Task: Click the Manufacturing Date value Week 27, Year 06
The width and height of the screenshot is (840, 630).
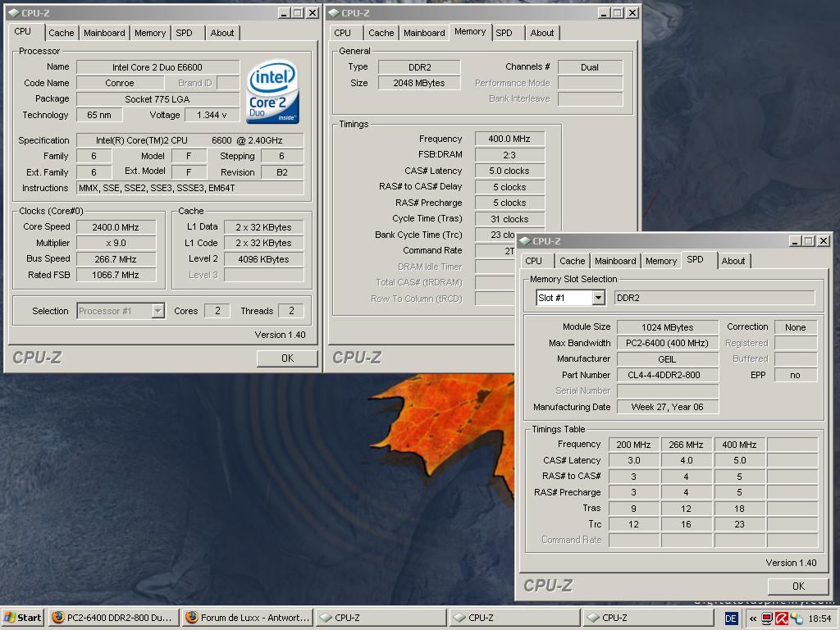Action: click(668, 407)
